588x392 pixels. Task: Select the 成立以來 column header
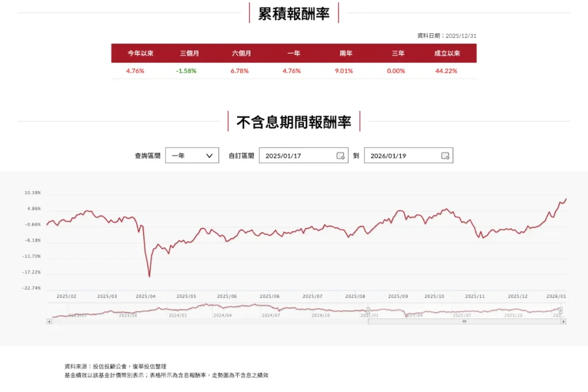447,53
